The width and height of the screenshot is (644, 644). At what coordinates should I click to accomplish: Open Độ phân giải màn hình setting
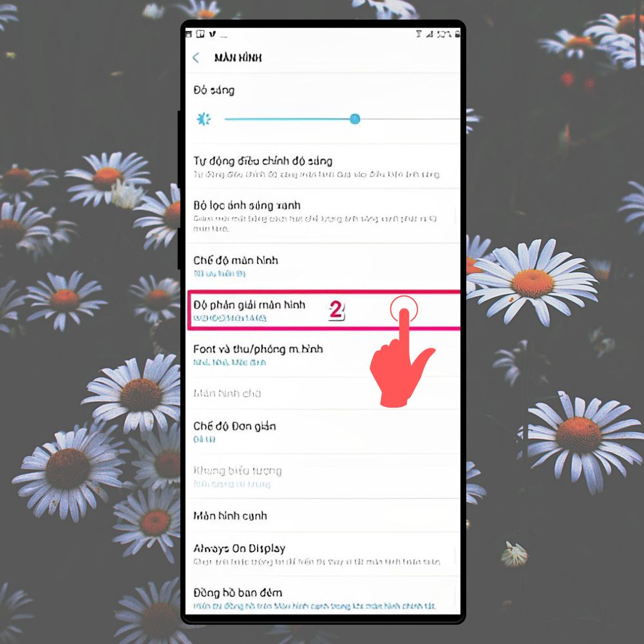[323, 310]
